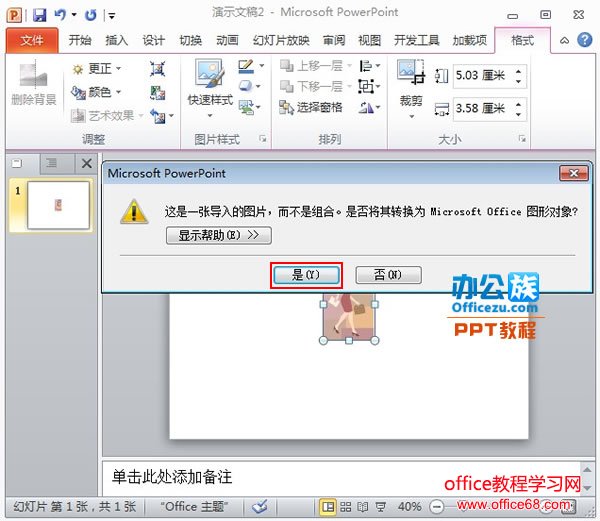Switch to the 动画 ribbon tab
This screenshot has width=600, height=521.
pos(227,40)
